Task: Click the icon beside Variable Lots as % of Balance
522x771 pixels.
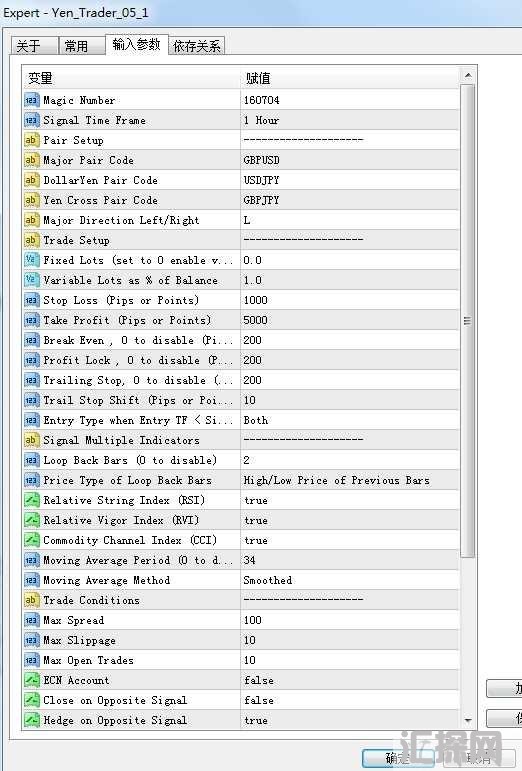Action: 31,280
